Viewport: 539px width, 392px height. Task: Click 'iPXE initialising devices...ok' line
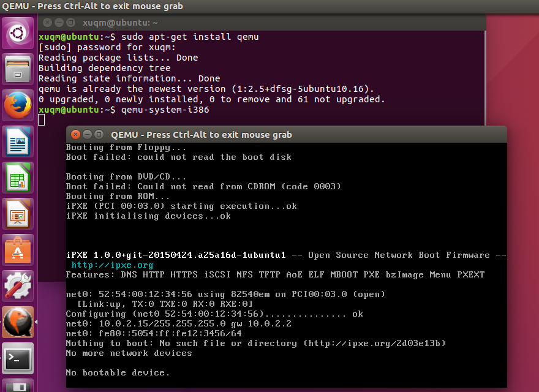coord(148,216)
